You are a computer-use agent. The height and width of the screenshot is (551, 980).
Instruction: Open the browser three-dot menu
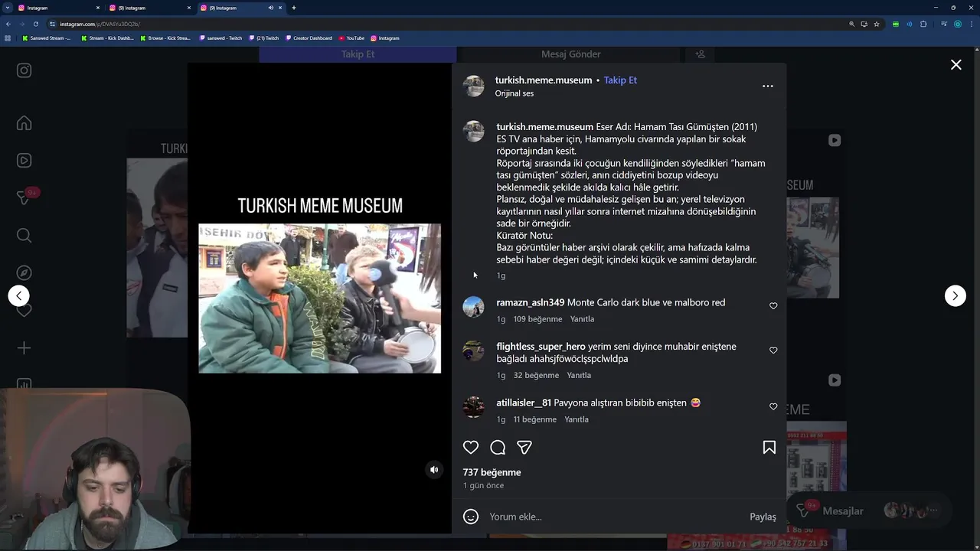(x=971, y=24)
